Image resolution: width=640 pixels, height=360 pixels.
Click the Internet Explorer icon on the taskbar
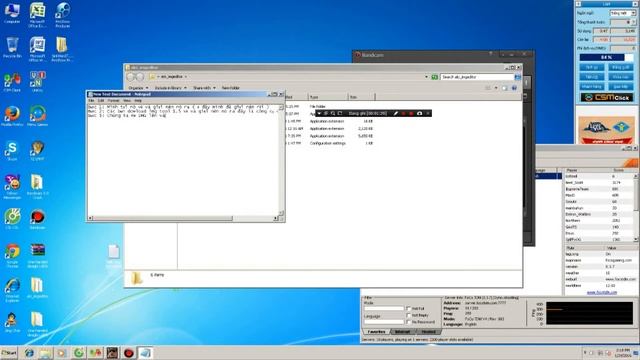[29, 353]
